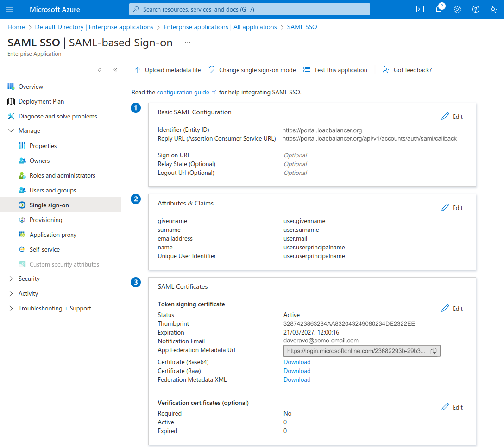Click Test this application
Viewport: 504px width, 447px height.
point(335,70)
